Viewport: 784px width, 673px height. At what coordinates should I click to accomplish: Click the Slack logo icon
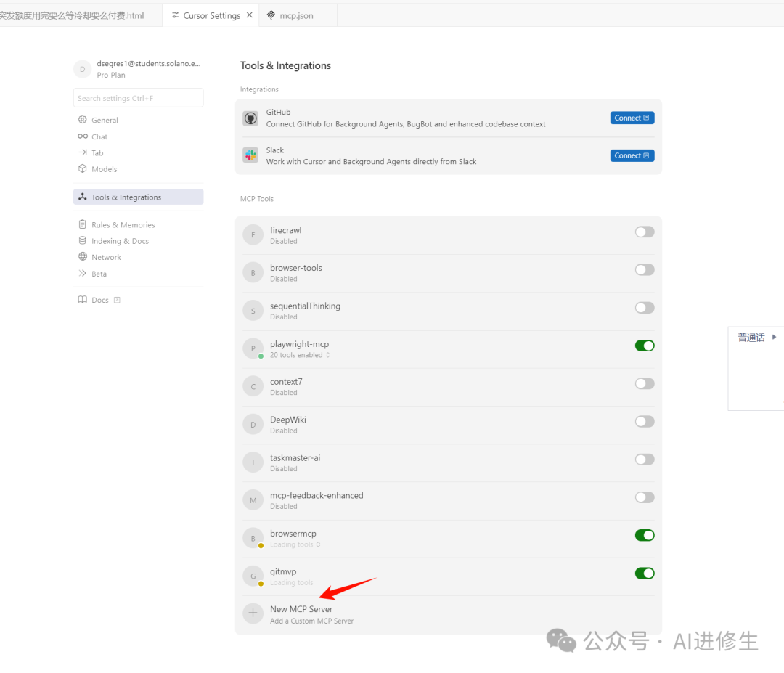pyautogui.click(x=250, y=155)
